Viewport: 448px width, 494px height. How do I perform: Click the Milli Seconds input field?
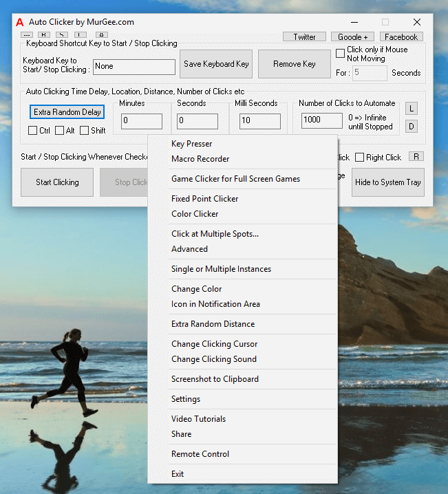(260, 121)
